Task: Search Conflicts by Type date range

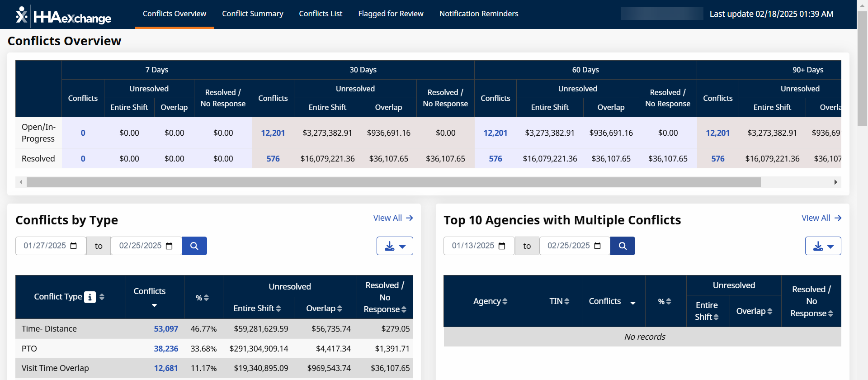Action: tap(194, 246)
